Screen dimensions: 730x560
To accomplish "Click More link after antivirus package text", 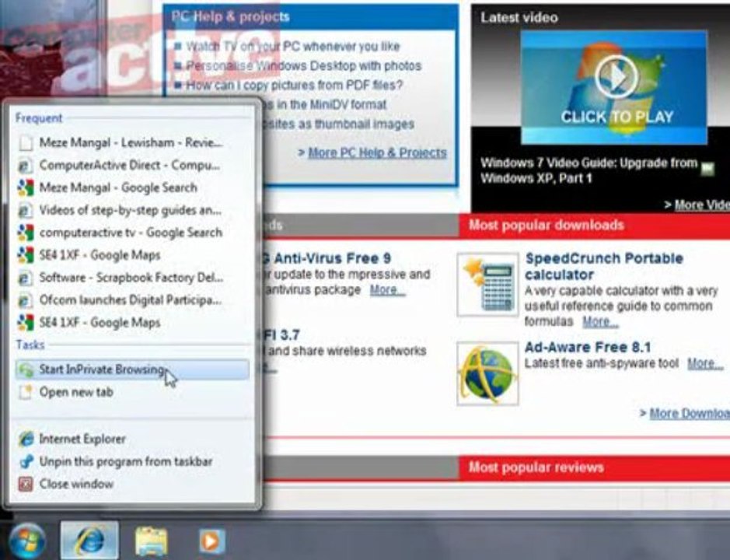I will [387, 290].
